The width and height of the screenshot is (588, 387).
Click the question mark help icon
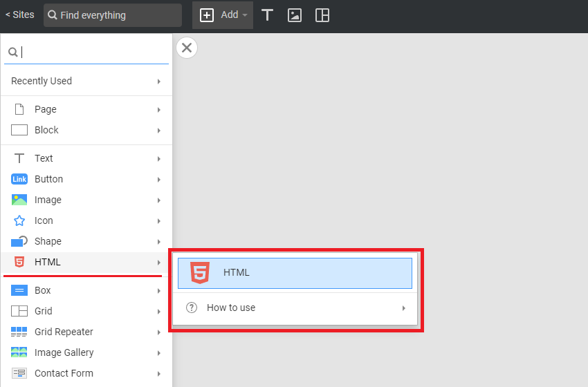[x=192, y=308]
